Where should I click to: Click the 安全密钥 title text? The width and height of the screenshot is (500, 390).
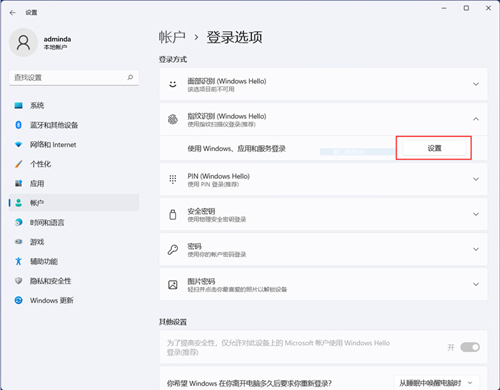201,211
